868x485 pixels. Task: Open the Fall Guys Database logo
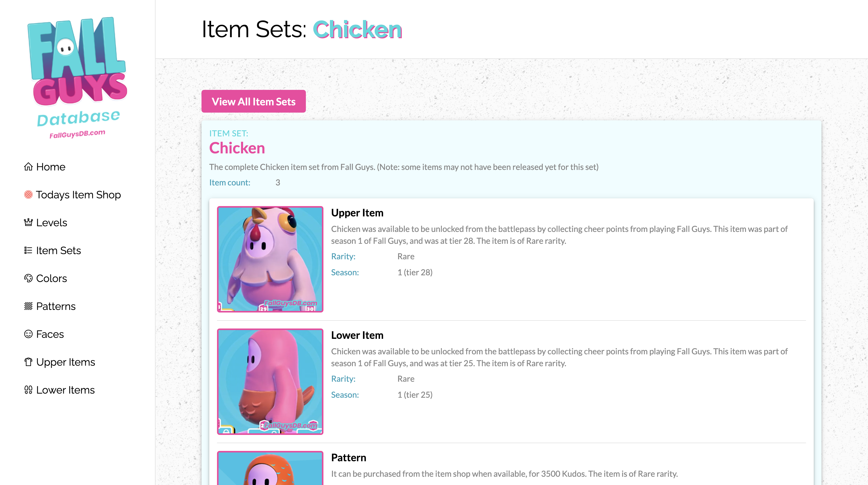pos(78,77)
